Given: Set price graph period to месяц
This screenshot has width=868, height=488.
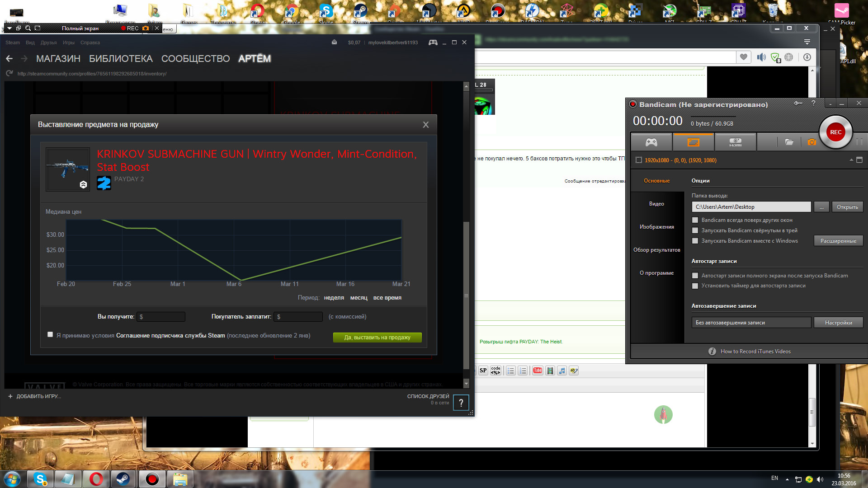Looking at the screenshot, I should tap(359, 298).
